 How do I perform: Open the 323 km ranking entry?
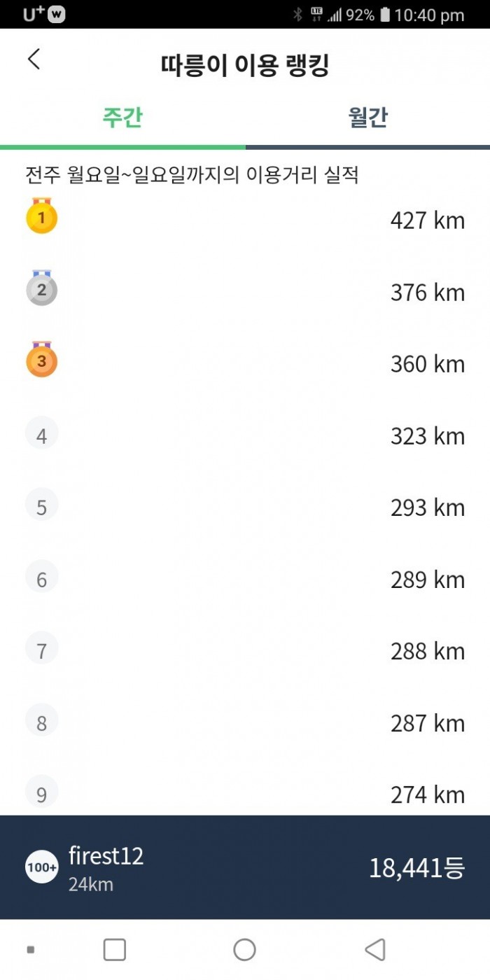click(x=245, y=435)
